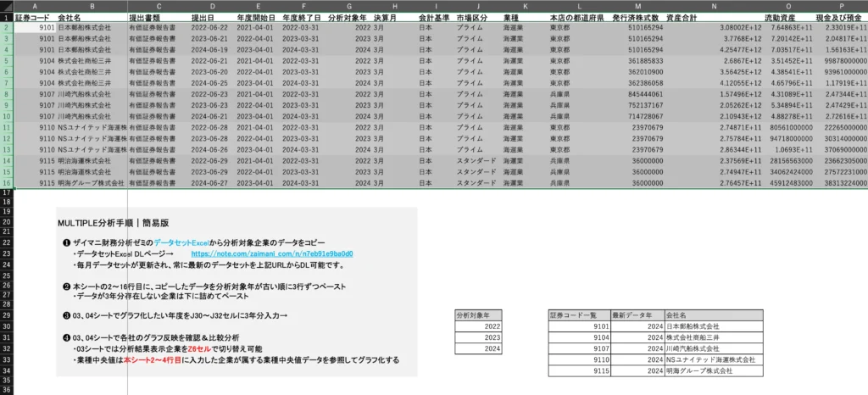This screenshot has width=868, height=395.
Task: Select column M header
Action: 638,6
